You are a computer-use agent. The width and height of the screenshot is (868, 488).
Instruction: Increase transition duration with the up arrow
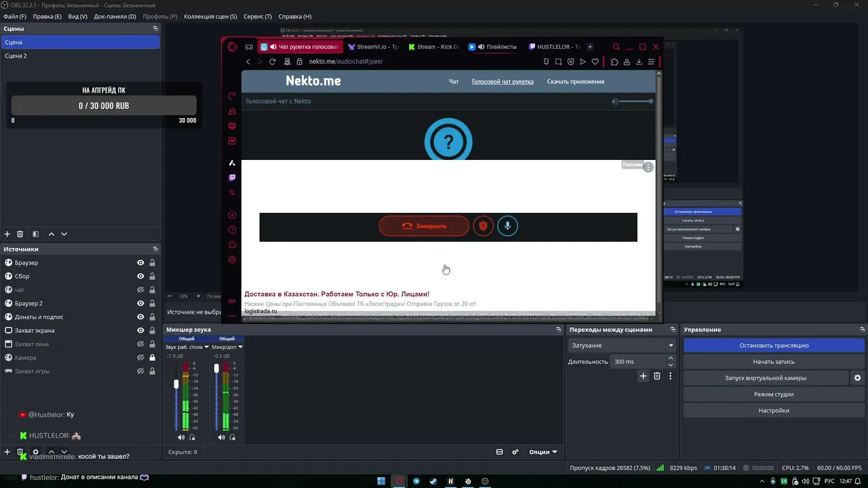(671, 358)
